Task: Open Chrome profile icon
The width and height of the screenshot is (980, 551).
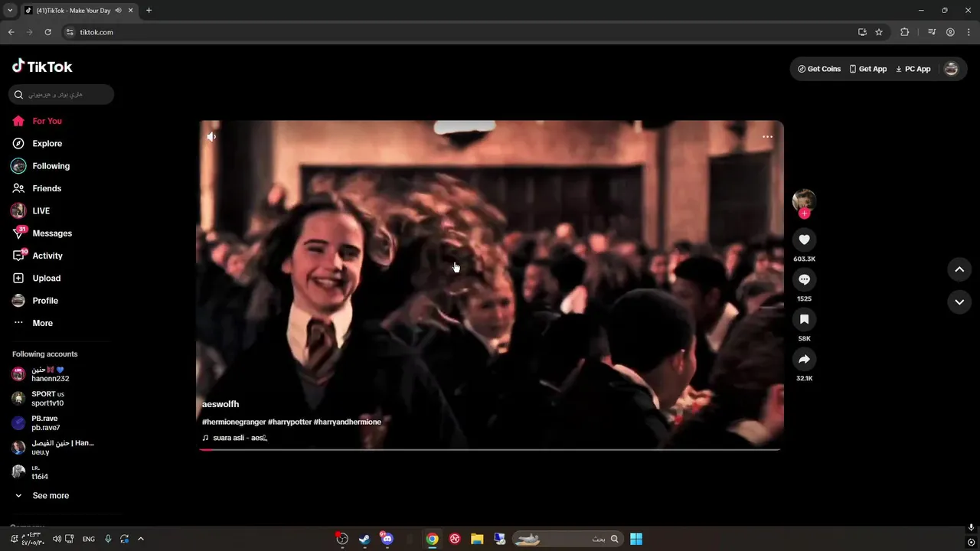Action: (950, 32)
